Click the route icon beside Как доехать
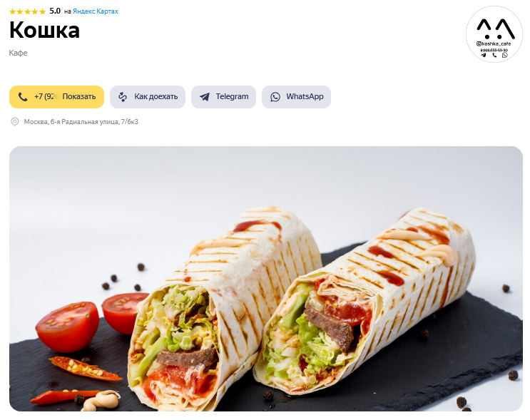 (123, 97)
